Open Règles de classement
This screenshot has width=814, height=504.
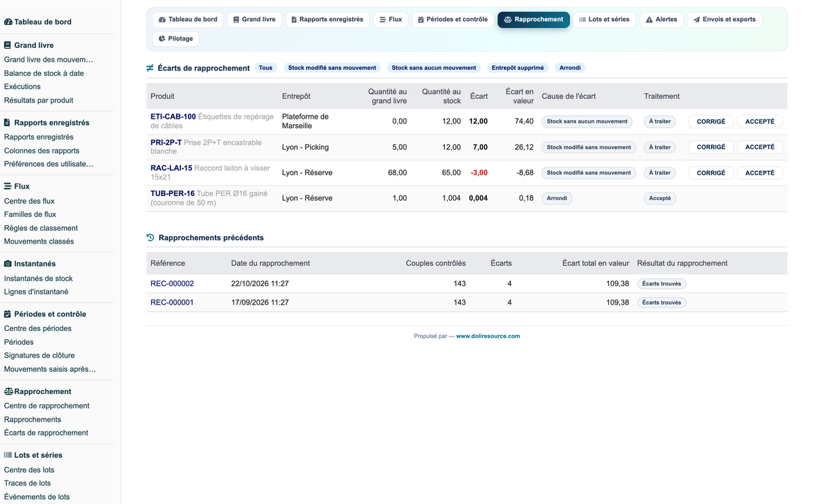pyautogui.click(x=41, y=228)
